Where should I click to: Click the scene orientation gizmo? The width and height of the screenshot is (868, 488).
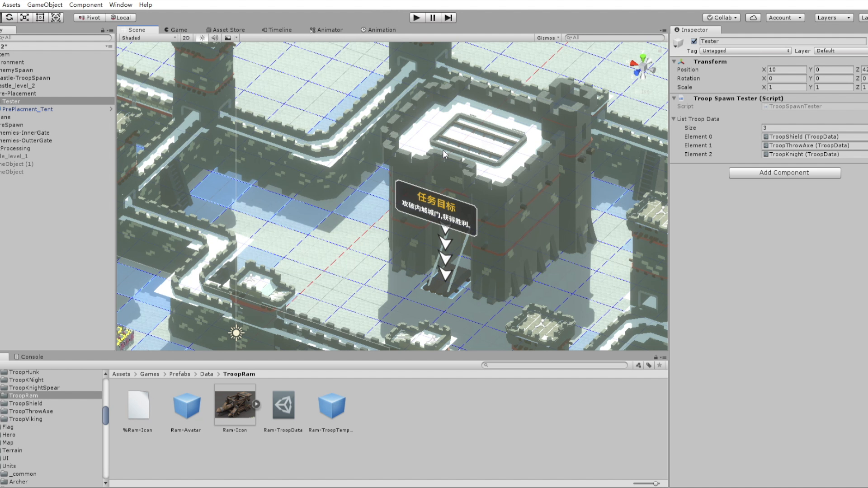click(x=642, y=68)
